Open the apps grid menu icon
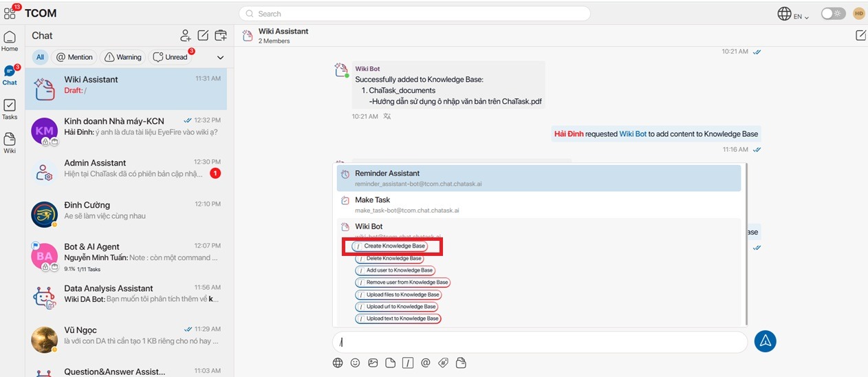This screenshot has height=377, width=868. pyautogui.click(x=10, y=13)
